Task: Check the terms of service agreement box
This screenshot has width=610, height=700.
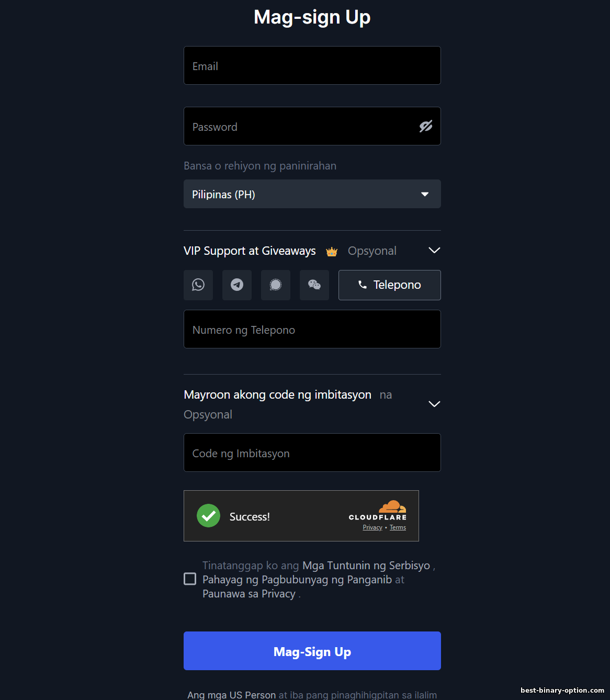Action: [x=190, y=579]
